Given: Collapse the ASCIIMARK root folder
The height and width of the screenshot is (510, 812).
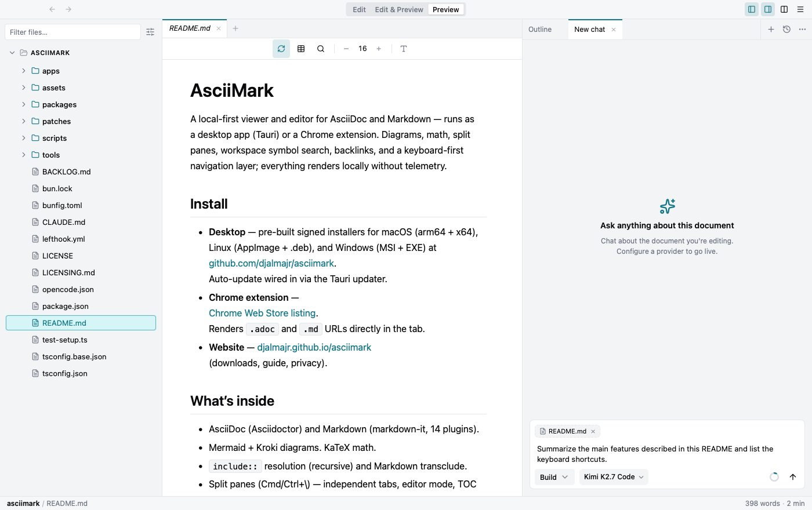Looking at the screenshot, I should (12, 53).
